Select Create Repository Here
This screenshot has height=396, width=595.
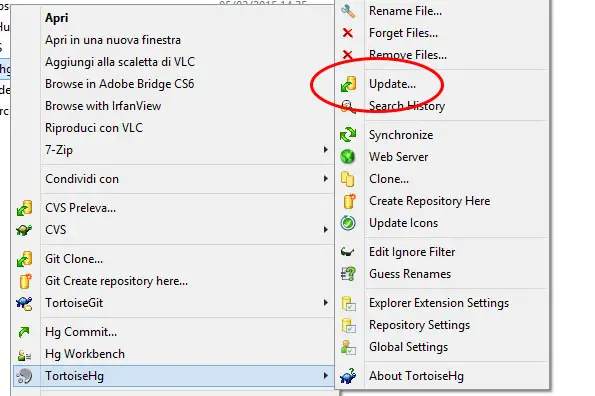(x=430, y=201)
